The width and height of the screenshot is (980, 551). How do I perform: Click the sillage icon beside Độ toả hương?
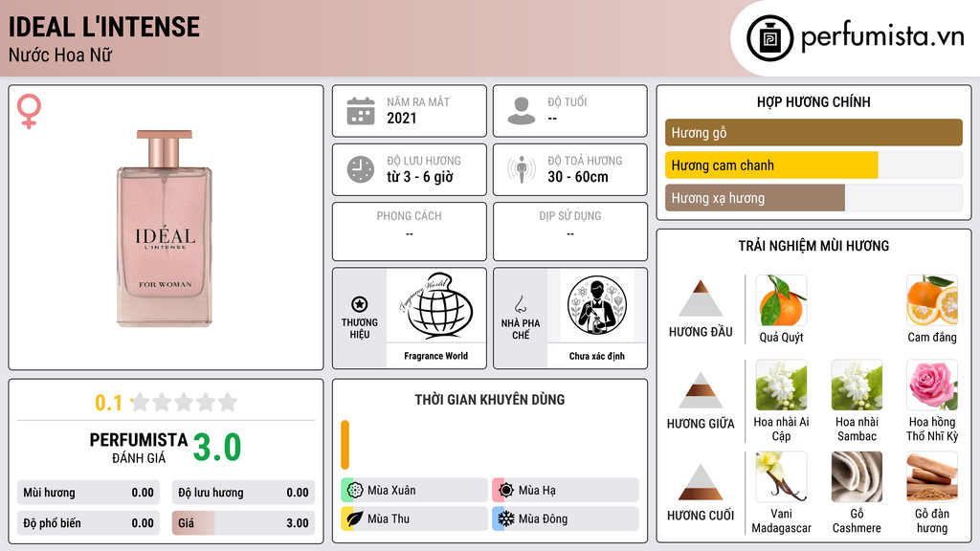pyautogui.click(x=522, y=169)
